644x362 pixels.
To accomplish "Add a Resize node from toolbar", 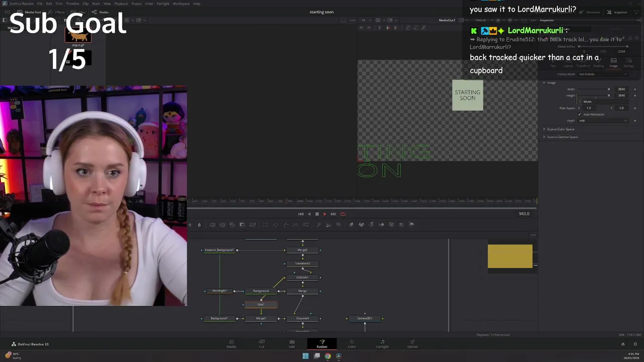I will pos(243,225).
